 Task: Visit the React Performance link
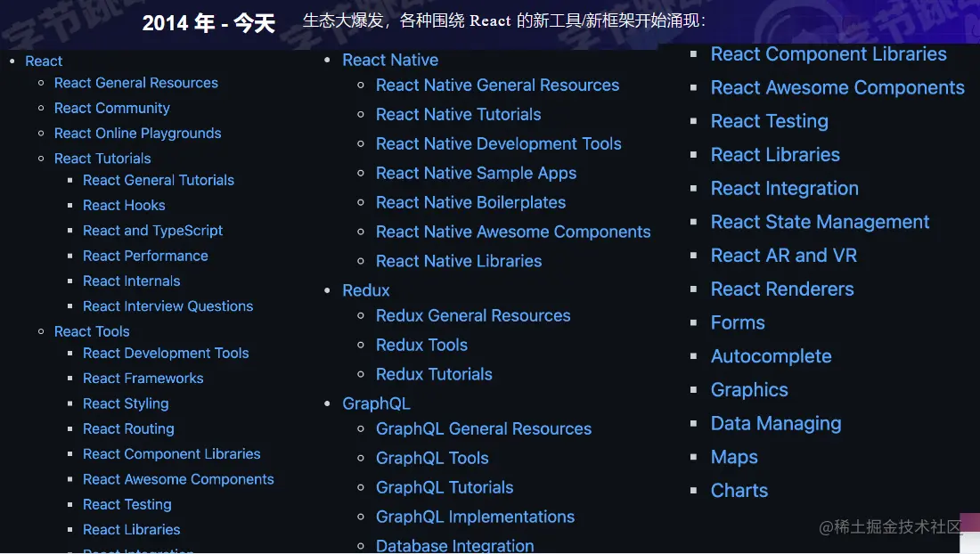click(x=145, y=257)
